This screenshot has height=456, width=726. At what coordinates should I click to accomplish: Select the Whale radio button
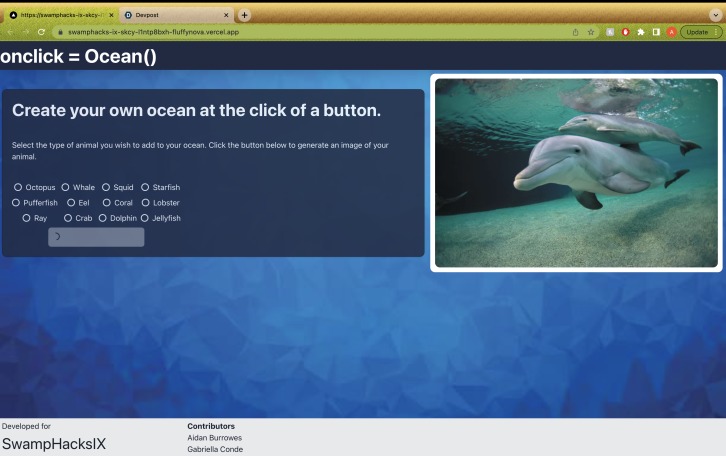coord(65,187)
